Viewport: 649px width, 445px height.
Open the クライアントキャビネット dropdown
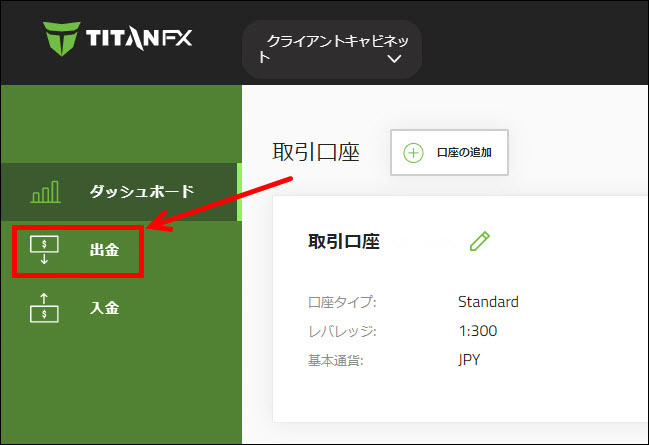pos(331,49)
